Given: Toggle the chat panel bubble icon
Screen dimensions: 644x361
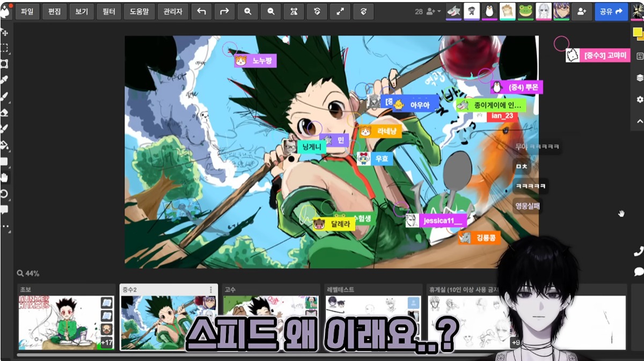Looking at the screenshot, I should coord(638,271).
